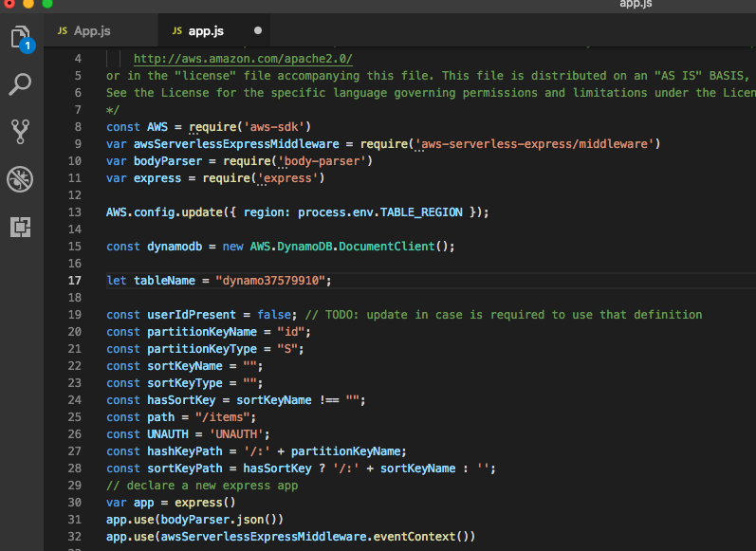The image size is (756, 551).
Task: Click sortKeyPath on line 28
Action: tap(185, 468)
